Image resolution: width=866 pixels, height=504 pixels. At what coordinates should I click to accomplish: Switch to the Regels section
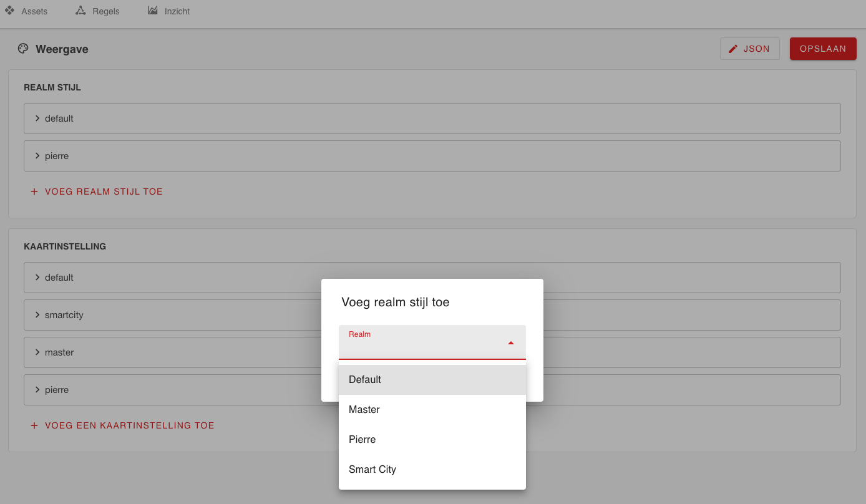point(97,11)
